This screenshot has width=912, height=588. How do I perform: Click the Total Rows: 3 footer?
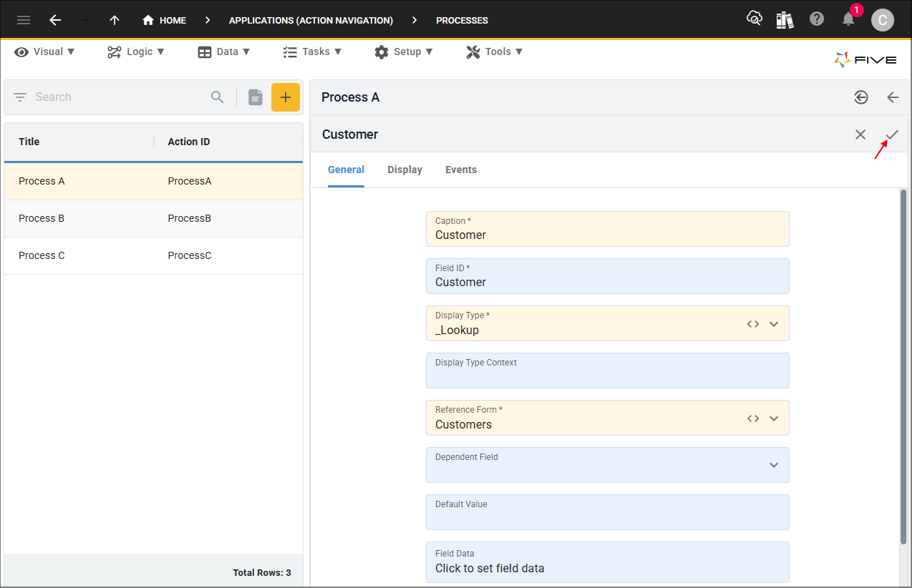262,572
